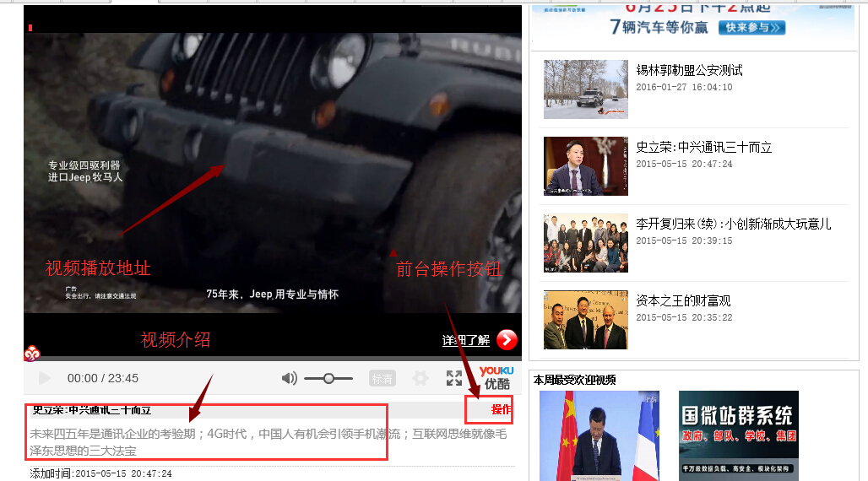This screenshot has height=481, width=868.
Task: Open the 国微站群系统 popular video thumbnail
Action: click(738, 435)
